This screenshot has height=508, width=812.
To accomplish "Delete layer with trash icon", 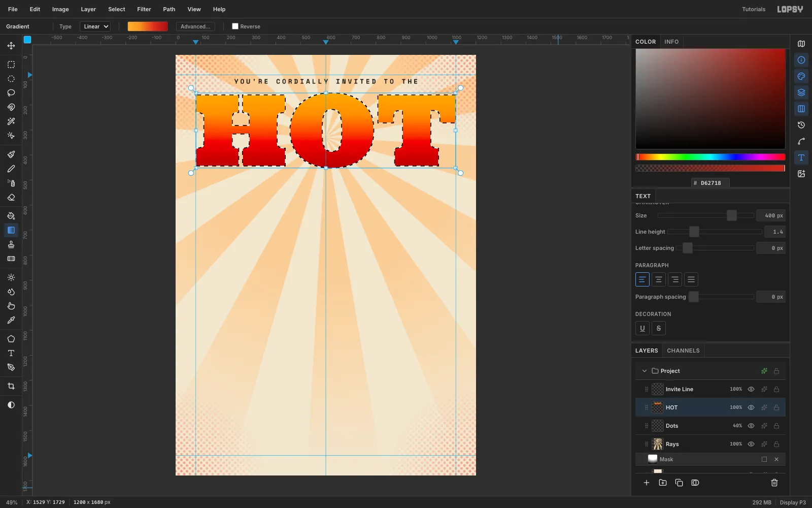I will click(774, 483).
